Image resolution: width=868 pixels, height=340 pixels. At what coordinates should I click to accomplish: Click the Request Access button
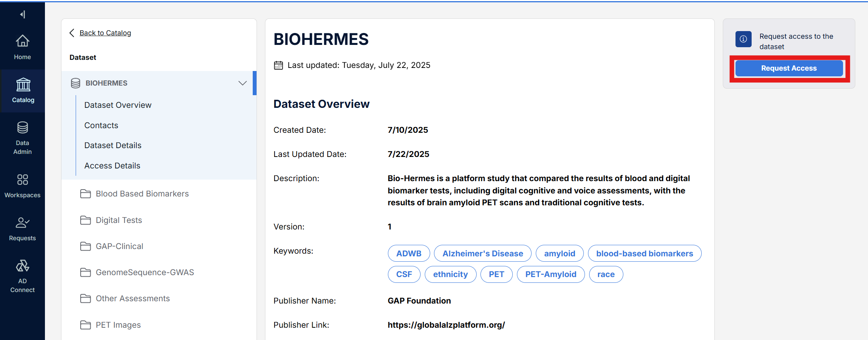tap(788, 68)
